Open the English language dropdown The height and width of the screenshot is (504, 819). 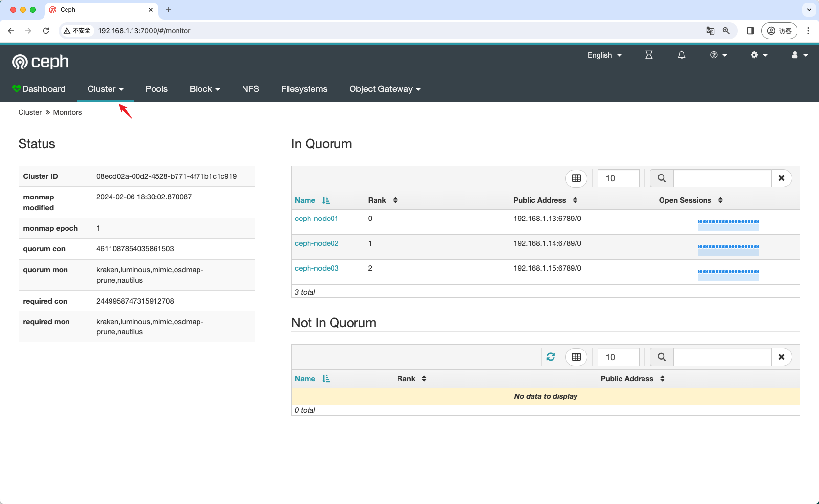(x=604, y=55)
